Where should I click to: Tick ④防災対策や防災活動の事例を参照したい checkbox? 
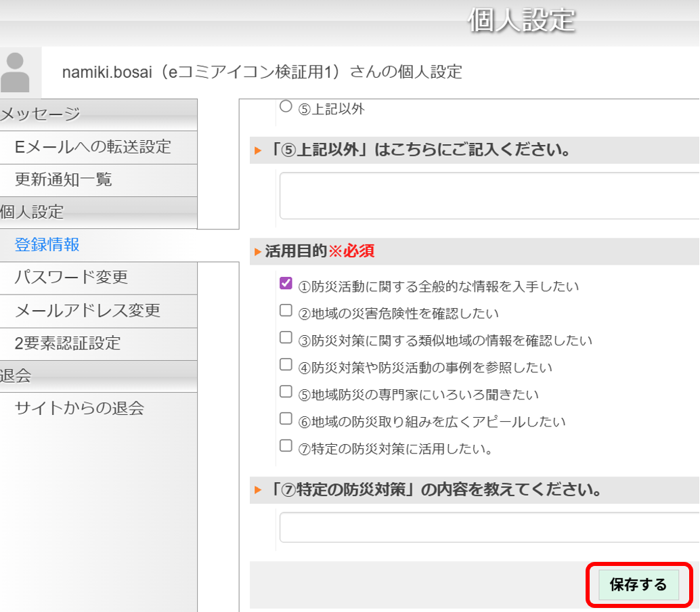(286, 365)
